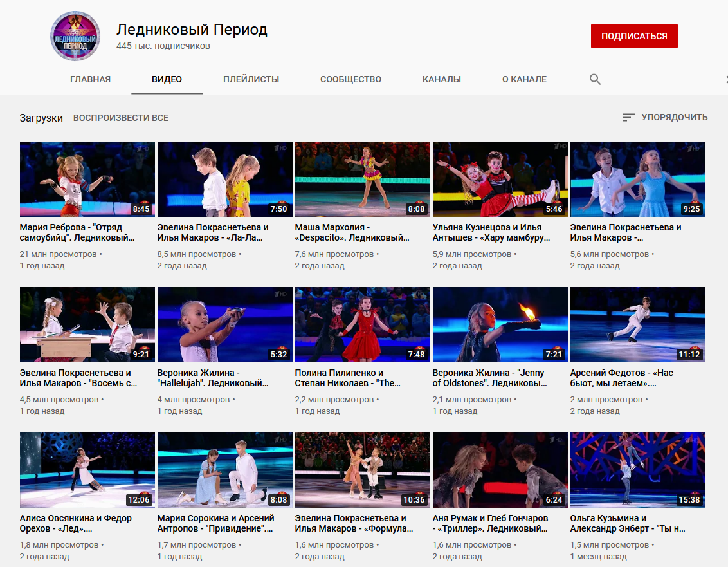Click thumbnail with 15:38 duration

tap(637, 470)
